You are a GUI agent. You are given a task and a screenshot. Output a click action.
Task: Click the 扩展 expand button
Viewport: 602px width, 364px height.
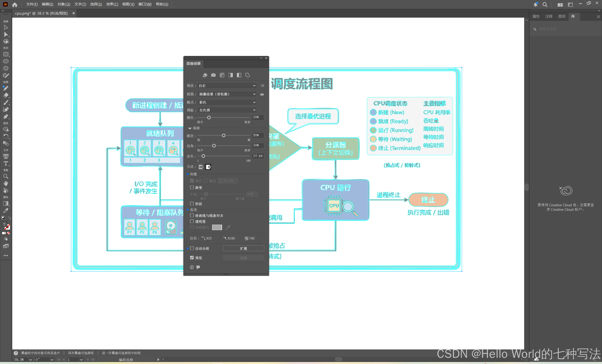[243, 248]
